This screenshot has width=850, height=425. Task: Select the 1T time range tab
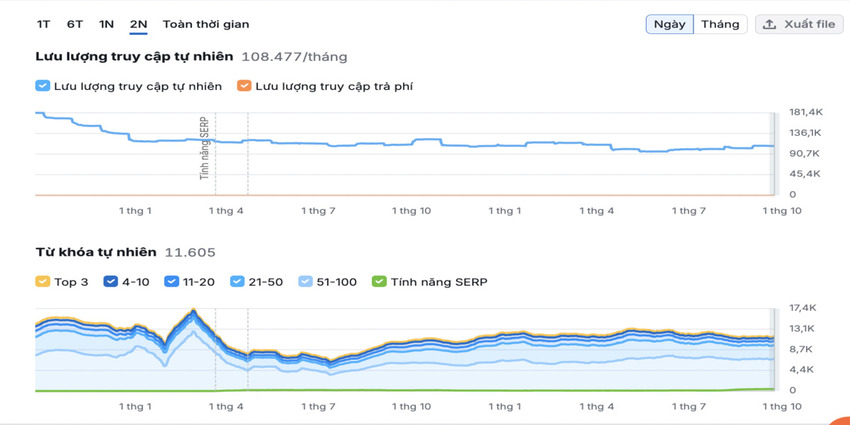(43, 24)
